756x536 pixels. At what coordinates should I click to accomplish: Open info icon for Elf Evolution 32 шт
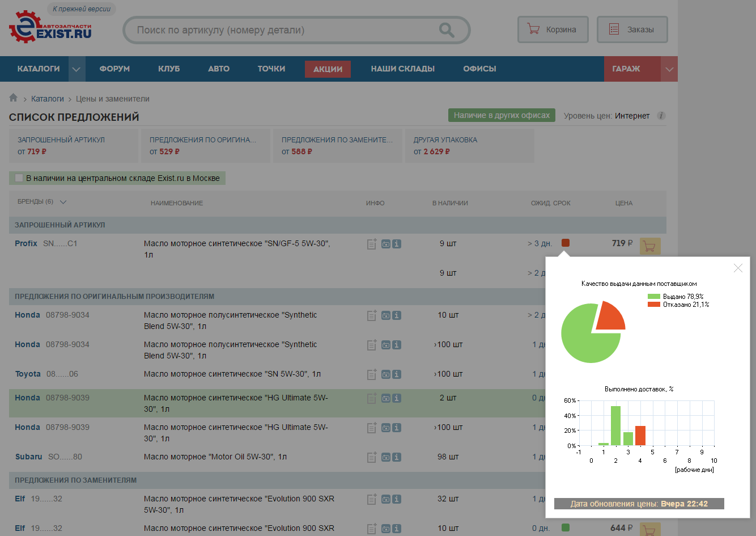pos(397,499)
